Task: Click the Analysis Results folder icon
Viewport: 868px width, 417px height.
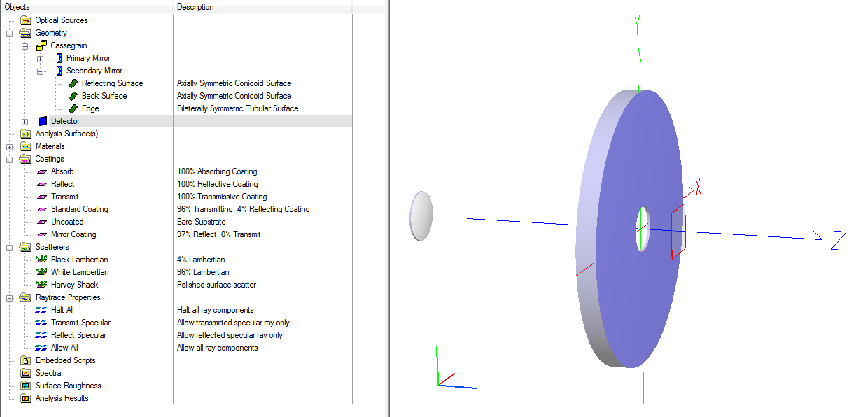Action: (26, 398)
